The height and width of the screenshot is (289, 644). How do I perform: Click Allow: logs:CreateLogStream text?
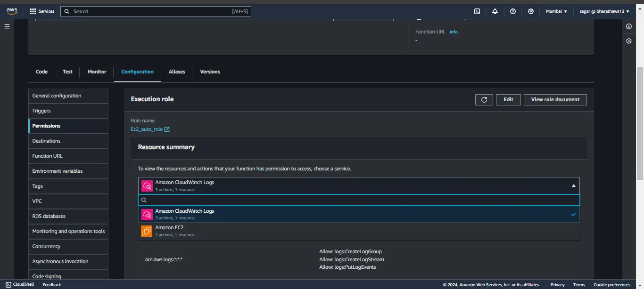click(x=352, y=259)
